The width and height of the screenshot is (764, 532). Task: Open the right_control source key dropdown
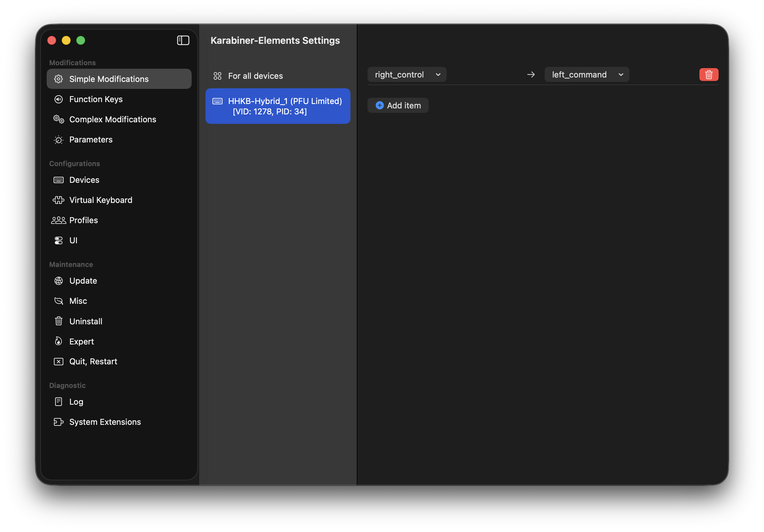tap(407, 74)
